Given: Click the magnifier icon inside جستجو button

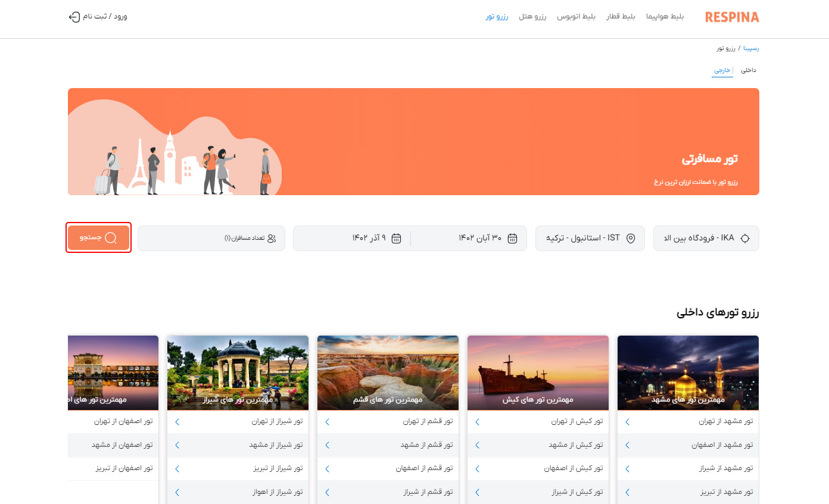Looking at the screenshot, I should [112, 237].
